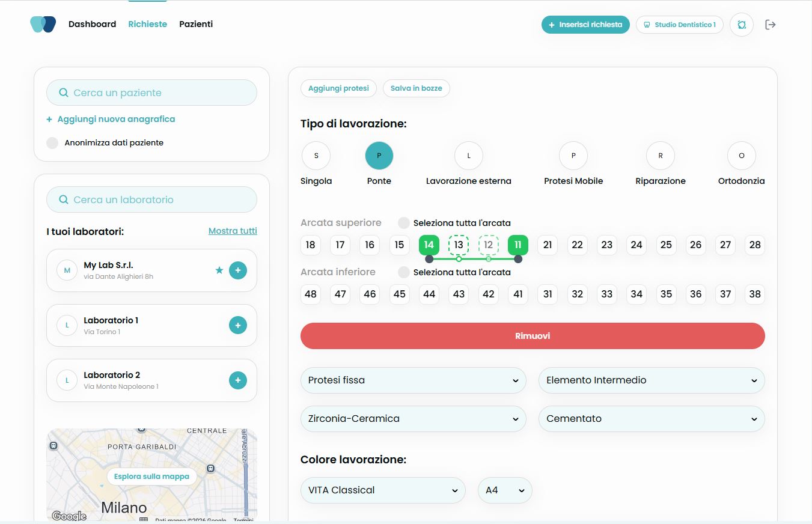Click the Mostra tutti link

pyautogui.click(x=233, y=230)
